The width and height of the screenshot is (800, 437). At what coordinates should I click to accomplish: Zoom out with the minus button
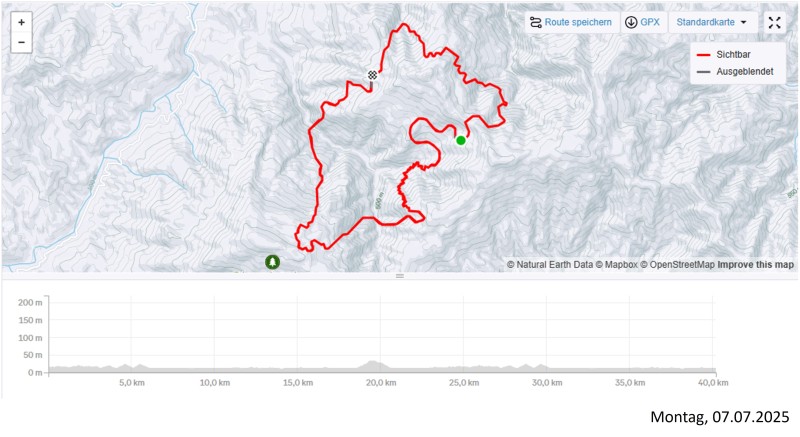click(22, 43)
